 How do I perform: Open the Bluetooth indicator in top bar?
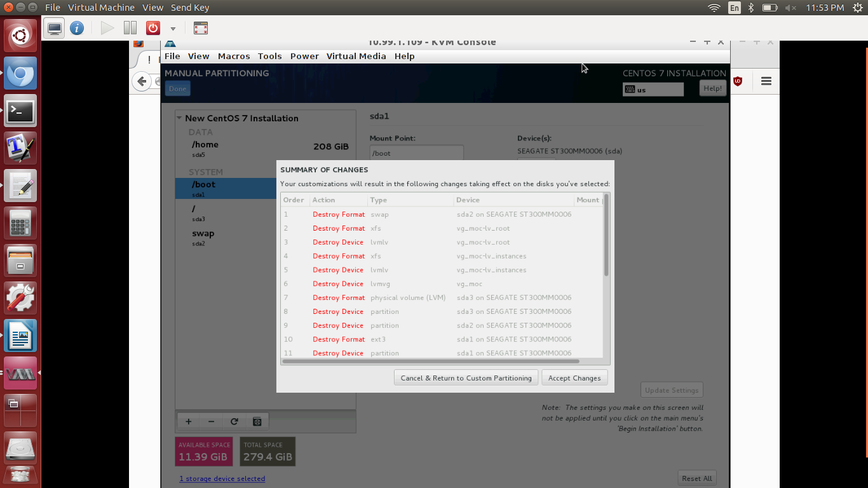pyautogui.click(x=750, y=8)
